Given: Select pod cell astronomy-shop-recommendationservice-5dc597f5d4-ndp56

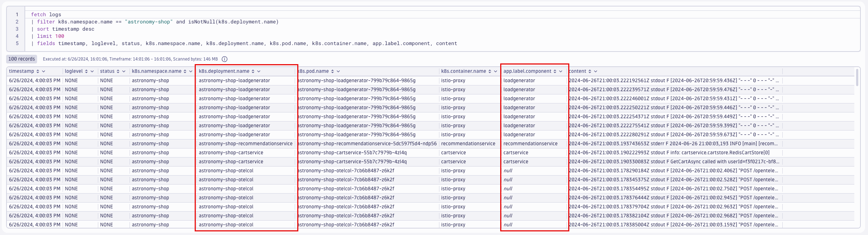Looking at the screenshot, I should point(367,143).
